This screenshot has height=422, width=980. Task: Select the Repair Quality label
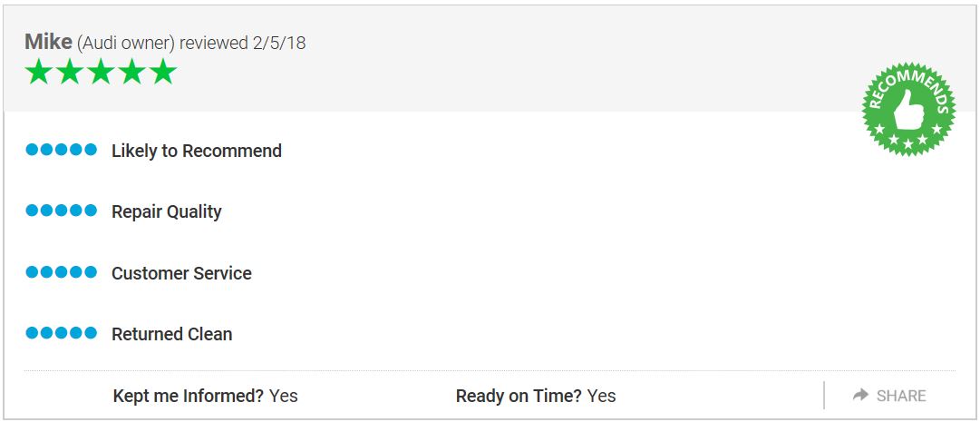coord(167,211)
